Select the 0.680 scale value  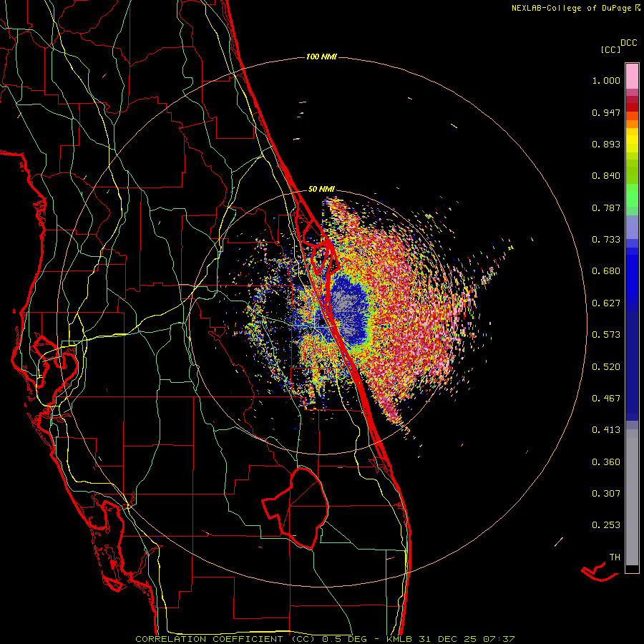tap(606, 271)
